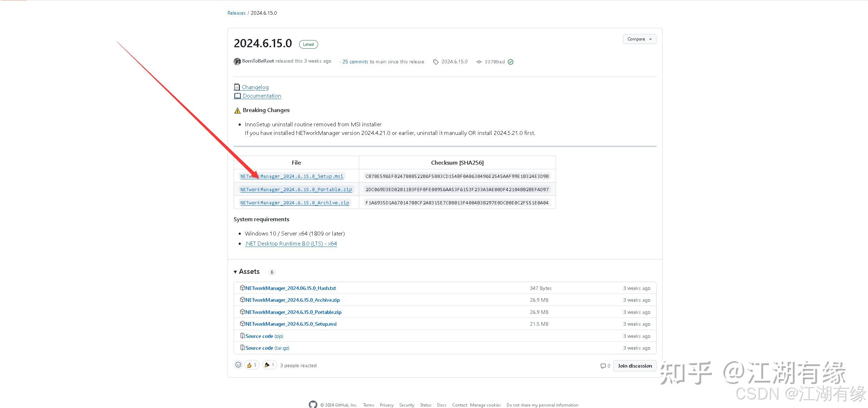Screen dimensions: 868x408
Task: Expand the Source code (zip) file icon entry
Action: (243, 336)
